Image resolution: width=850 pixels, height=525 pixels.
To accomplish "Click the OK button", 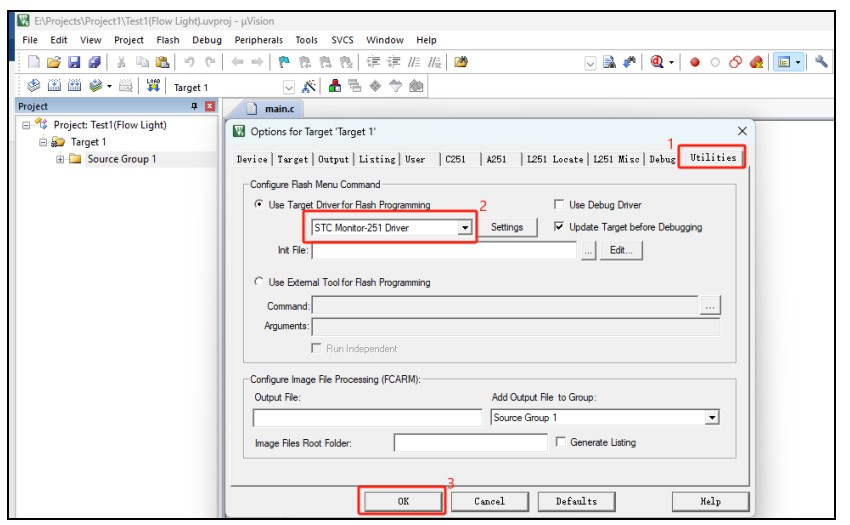I will [402, 501].
